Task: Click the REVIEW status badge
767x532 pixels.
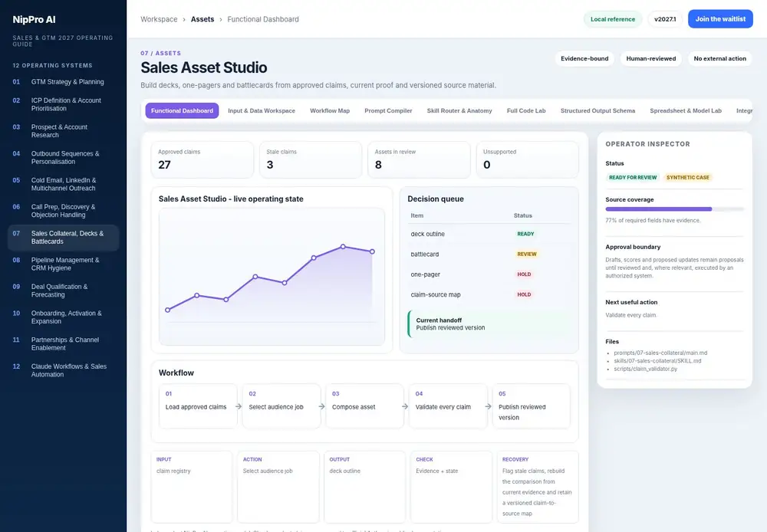Action: click(527, 255)
